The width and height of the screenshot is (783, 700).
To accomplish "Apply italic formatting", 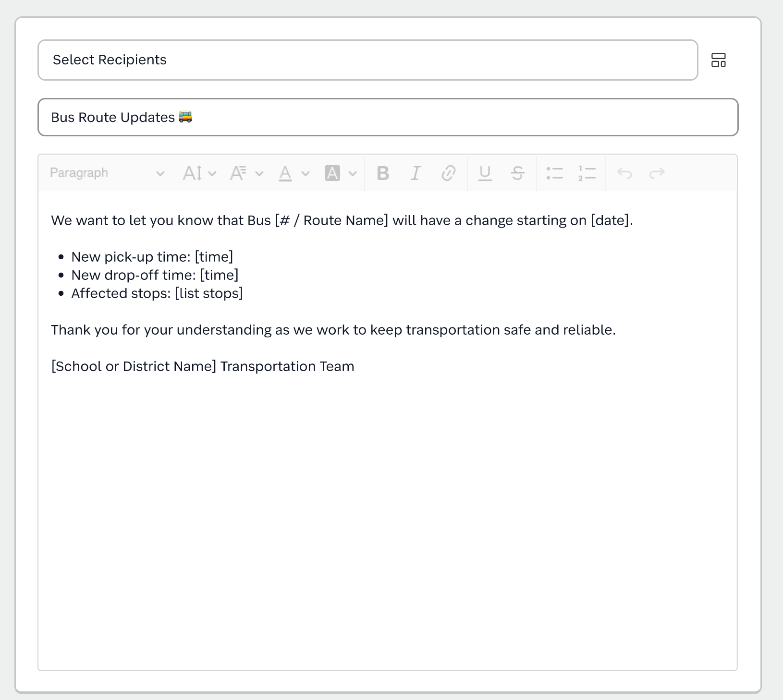I will pos(416,173).
